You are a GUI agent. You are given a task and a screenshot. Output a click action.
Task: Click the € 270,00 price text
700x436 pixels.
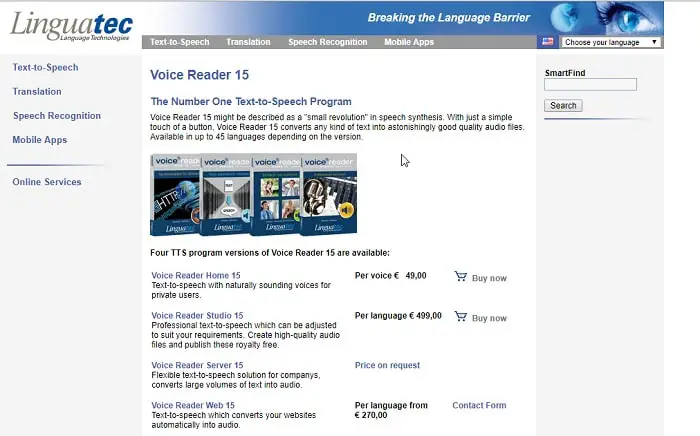click(x=371, y=415)
